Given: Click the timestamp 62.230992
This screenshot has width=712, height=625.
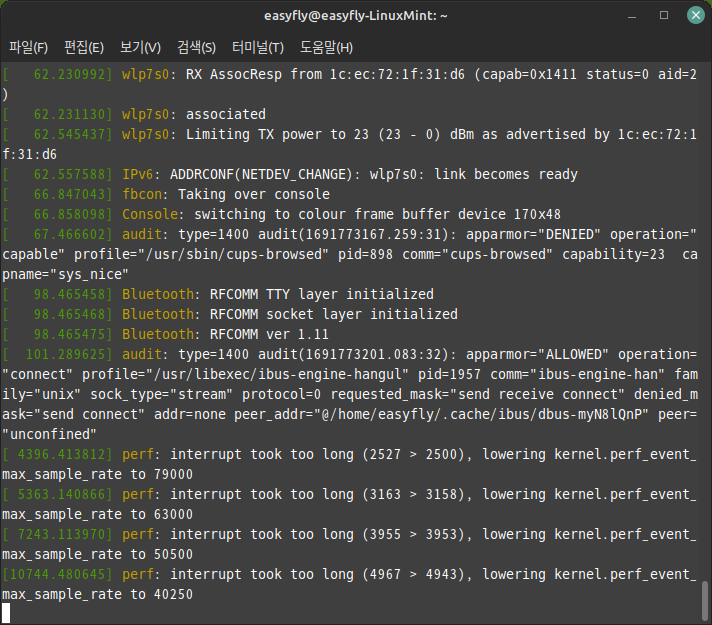Looking at the screenshot, I should (69, 74).
